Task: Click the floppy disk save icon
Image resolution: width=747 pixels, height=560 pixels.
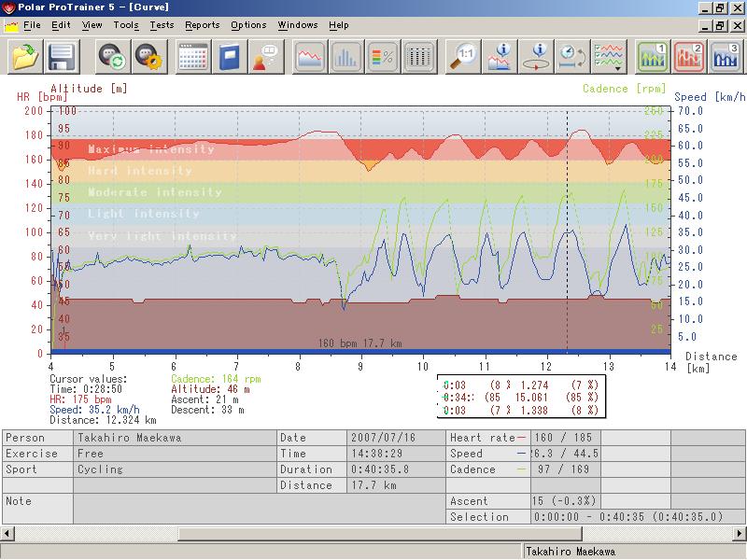Action: pyautogui.click(x=62, y=57)
